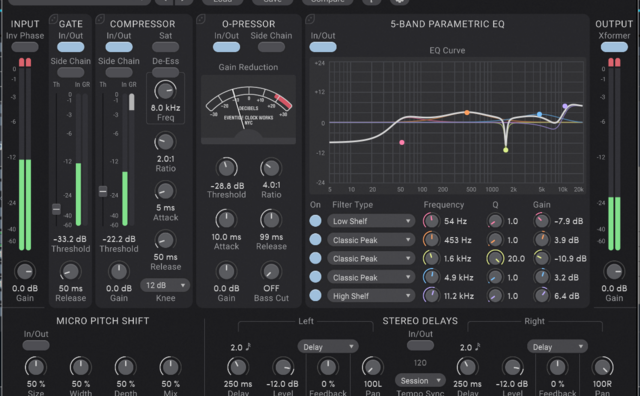Click the left delay 100L Pan knob
Viewport: 640px width, 396px height.
pos(372,367)
